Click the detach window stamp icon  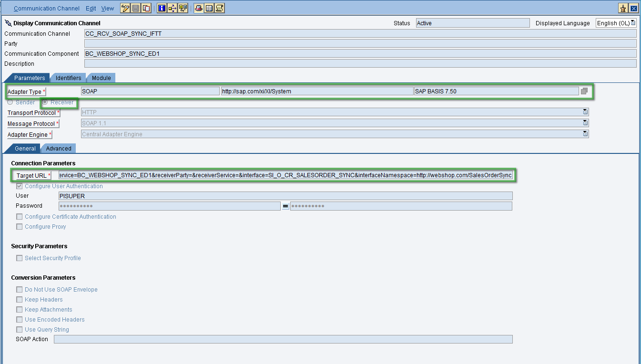coord(623,8)
